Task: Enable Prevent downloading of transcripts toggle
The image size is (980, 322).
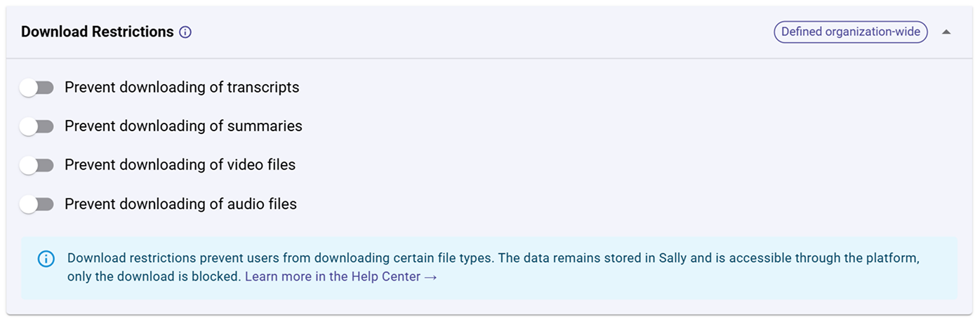Action: point(37,88)
